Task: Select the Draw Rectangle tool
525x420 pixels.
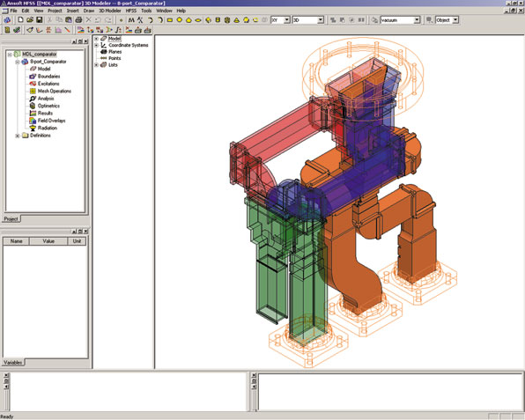Action: click(170, 20)
